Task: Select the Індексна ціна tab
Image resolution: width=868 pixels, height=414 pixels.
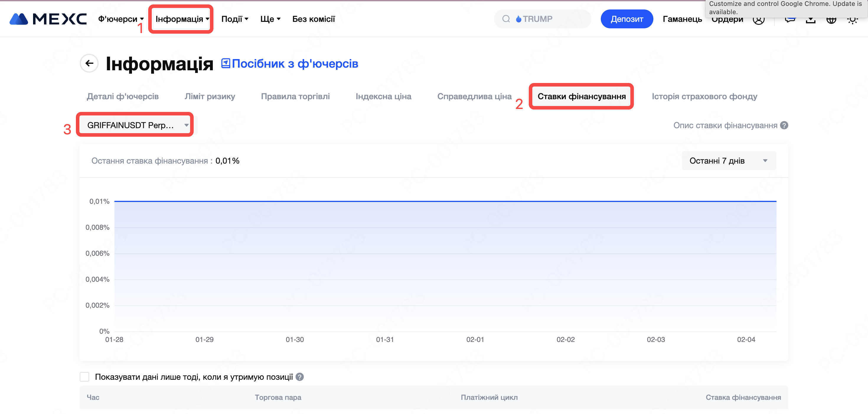Action: click(x=384, y=97)
